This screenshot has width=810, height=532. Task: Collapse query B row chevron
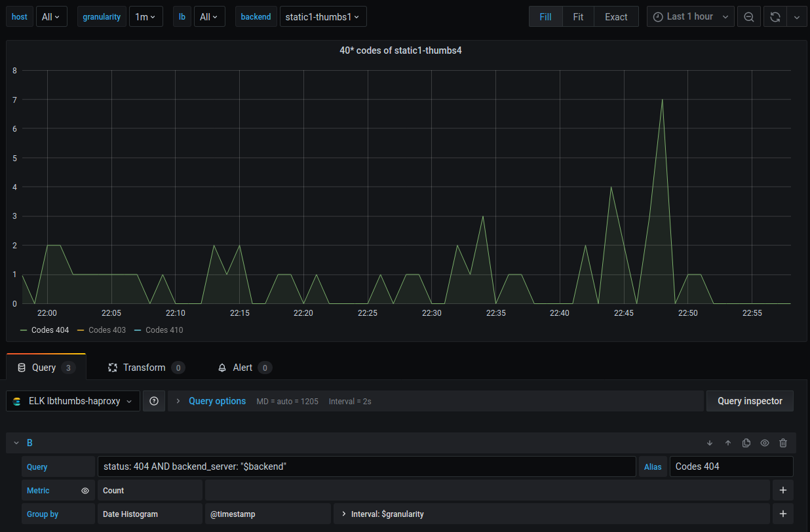[x=16, y=443]
